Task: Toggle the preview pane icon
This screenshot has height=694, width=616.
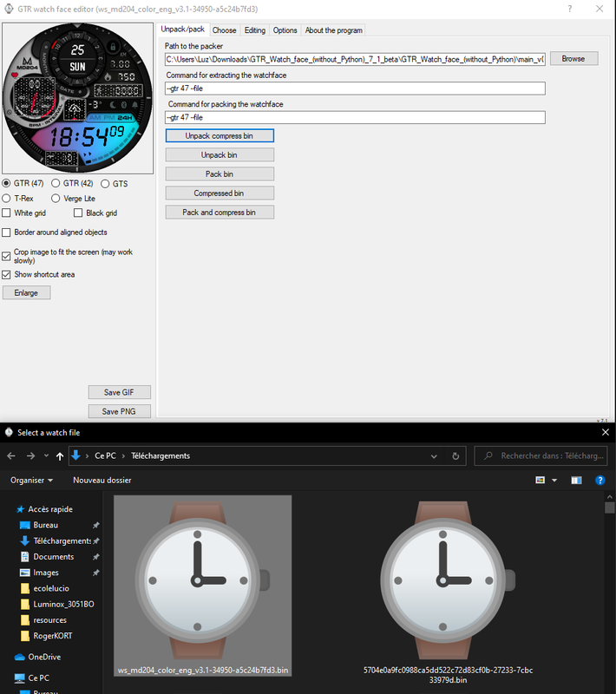Action: pos(576,481)
